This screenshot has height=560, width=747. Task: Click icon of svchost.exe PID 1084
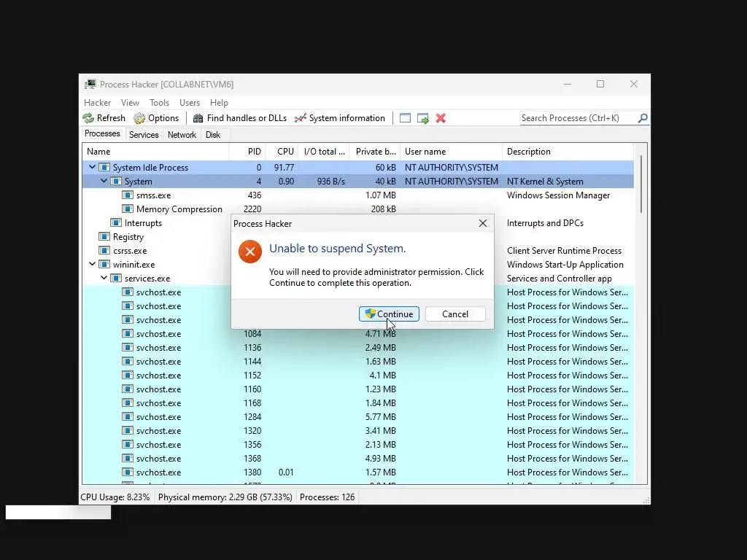point(127,334)
